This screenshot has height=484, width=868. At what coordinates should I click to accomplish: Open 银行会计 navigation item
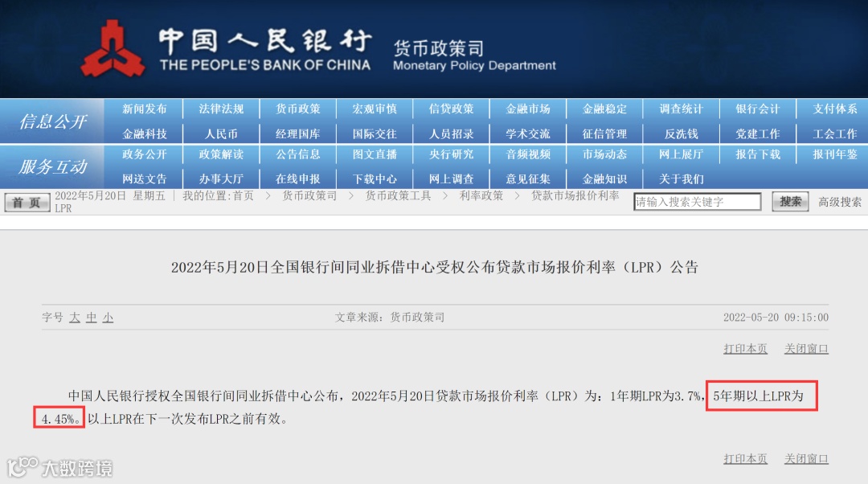[758, 109]
